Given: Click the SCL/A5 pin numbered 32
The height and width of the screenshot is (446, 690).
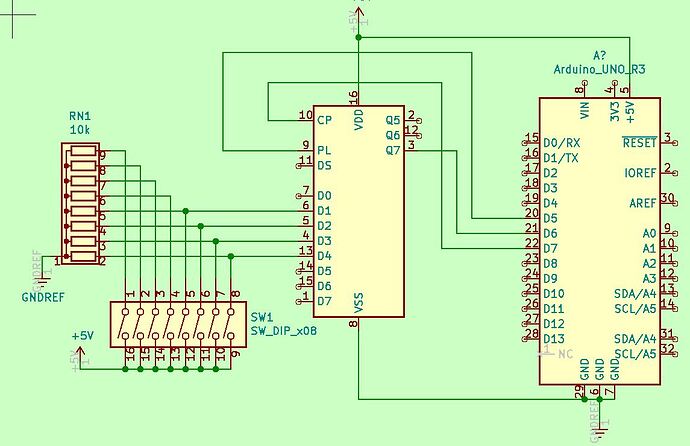Looking at the screenshot, I should coord(635,354).
